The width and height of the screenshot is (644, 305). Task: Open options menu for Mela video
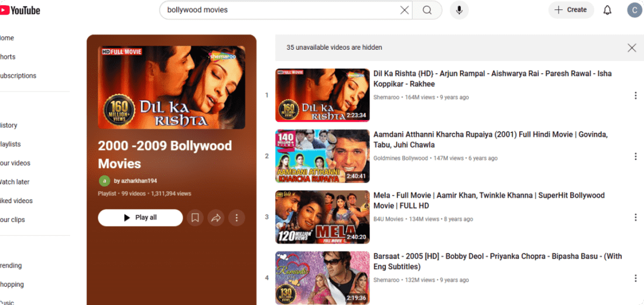click(635, 217)
